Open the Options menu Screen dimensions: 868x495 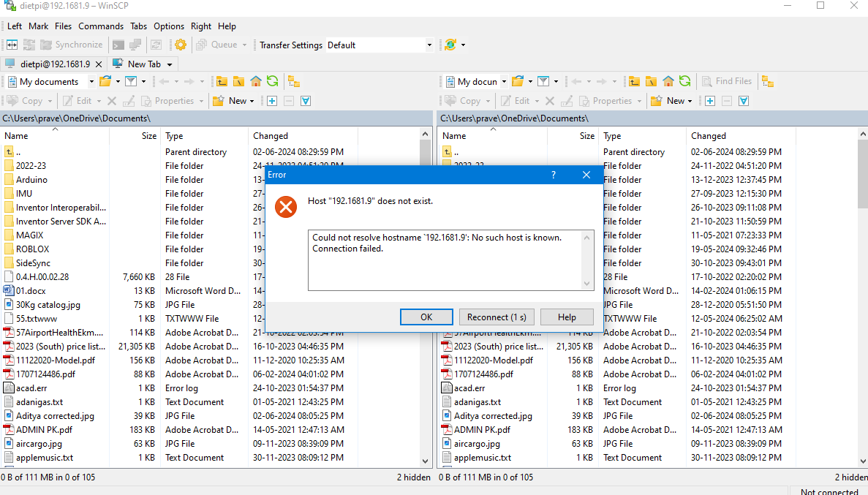(169, 26)
